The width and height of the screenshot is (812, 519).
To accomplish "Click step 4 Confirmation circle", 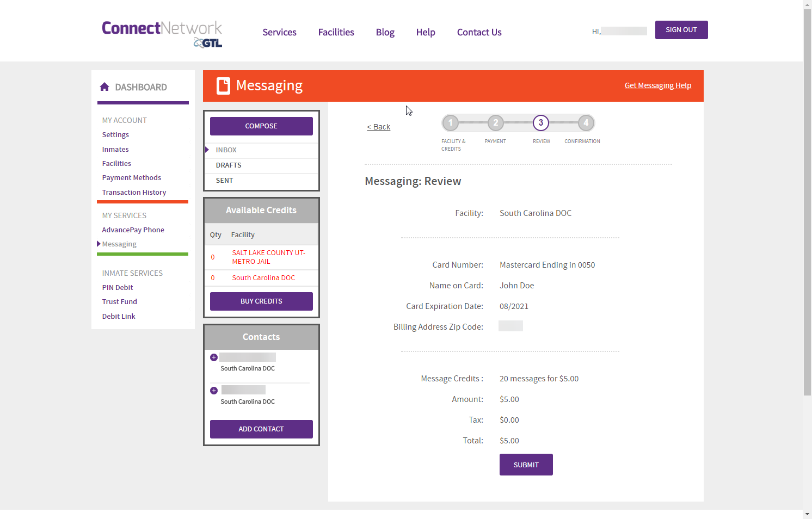I will point(586,123).
